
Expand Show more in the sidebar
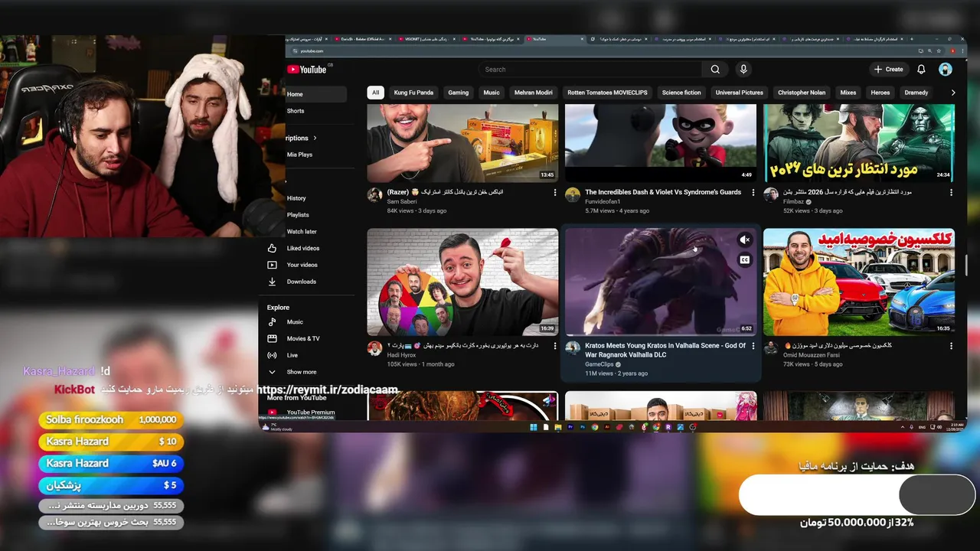[301, 372]
